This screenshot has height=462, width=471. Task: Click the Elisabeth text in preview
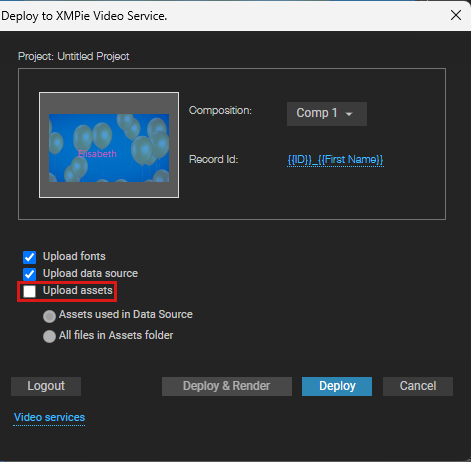[x=97, y=154]
